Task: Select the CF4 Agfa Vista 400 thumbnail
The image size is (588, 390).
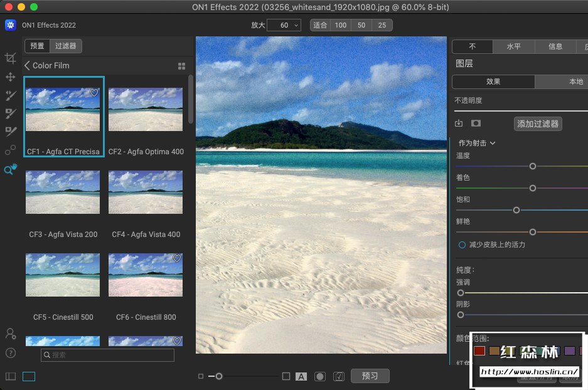Action: [x=146, y=192]
